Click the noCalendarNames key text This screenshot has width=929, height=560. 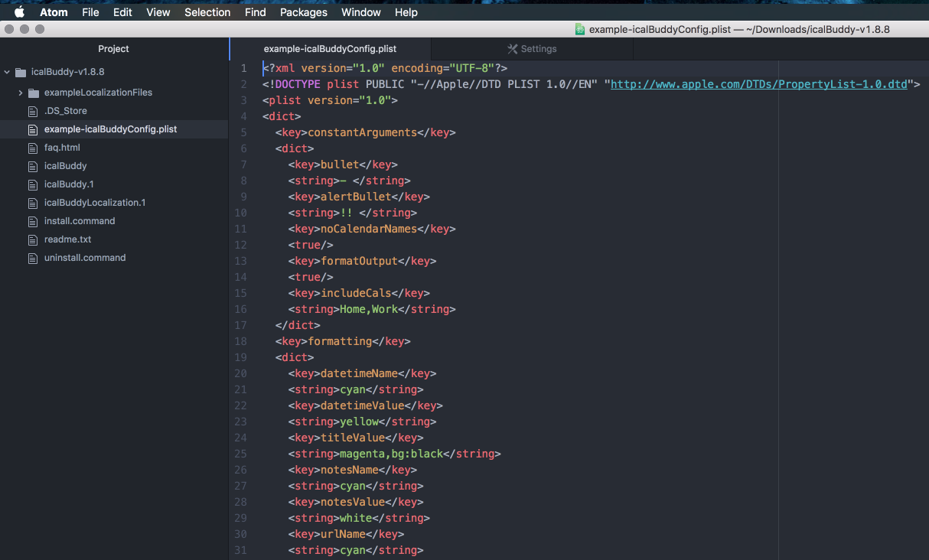coord(369,229)
